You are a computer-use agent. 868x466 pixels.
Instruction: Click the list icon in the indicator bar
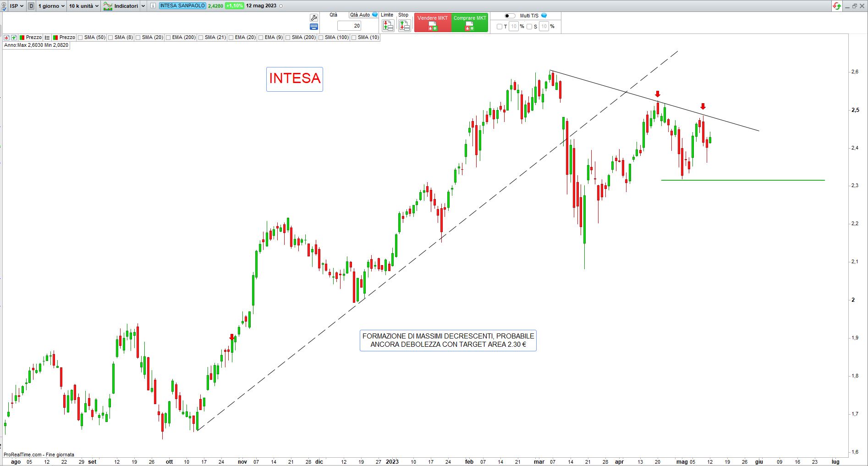pos(47,38)
